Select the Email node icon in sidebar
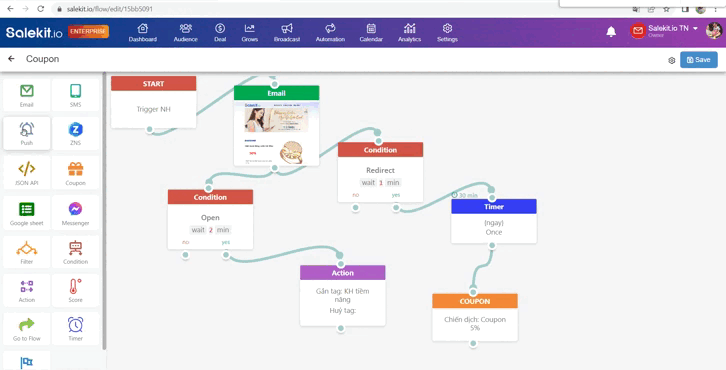The height and width of the screenshot is (370, 726). click(27, 91)
